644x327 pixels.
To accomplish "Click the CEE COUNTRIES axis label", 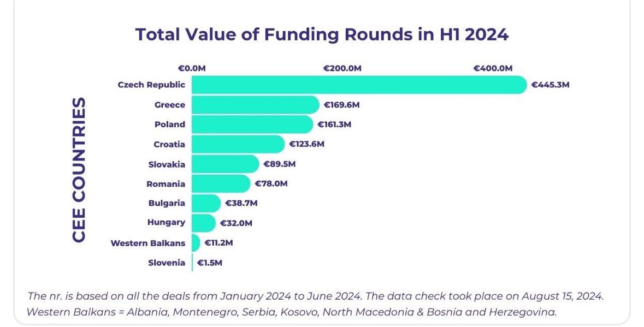I will (x=79, y=169).
